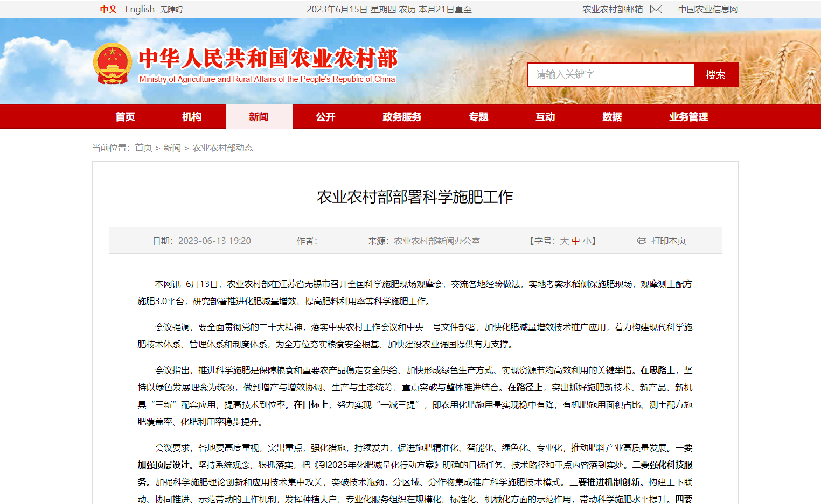821x504 pixels.
Task: Switch site language to English
Action: tap(140, 9)
